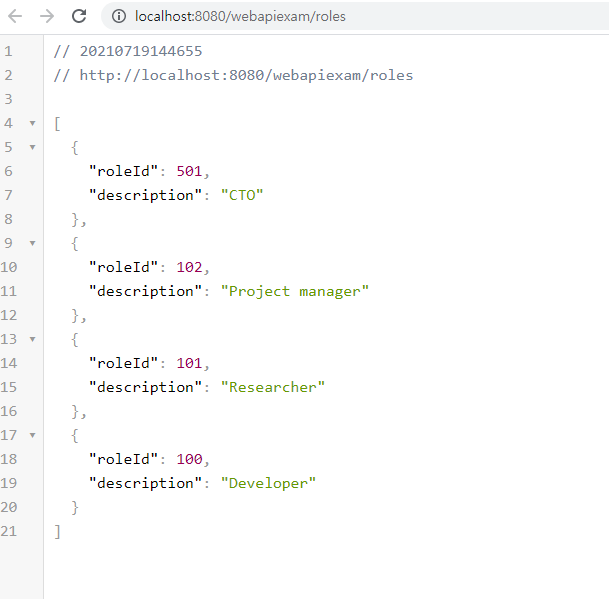Focus the address bar showing localhost:8080/webapiexam/roles

coord(355,16)
